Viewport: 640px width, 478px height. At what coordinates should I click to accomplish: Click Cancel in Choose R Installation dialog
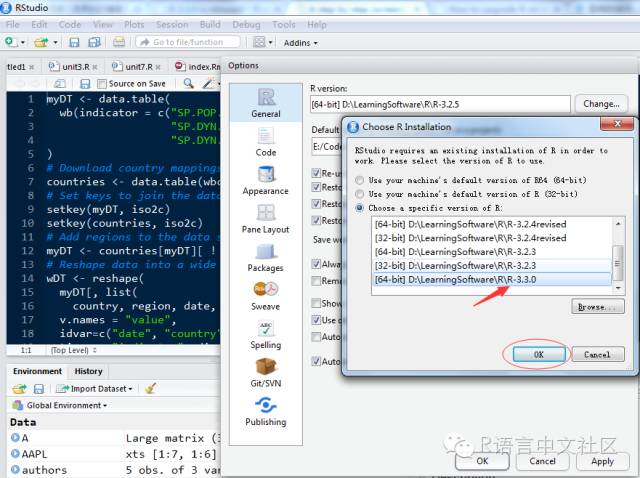(598, 354)
